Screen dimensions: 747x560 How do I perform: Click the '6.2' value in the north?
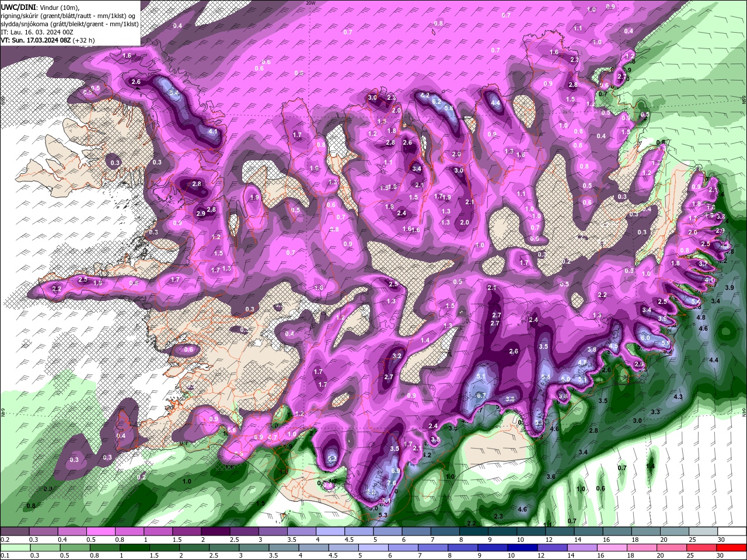(436, 101)
